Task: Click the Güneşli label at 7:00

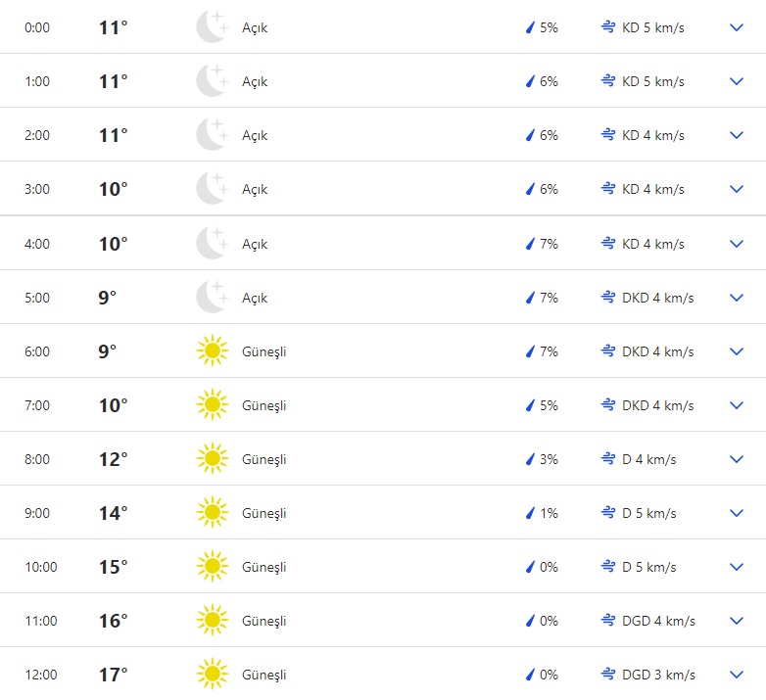Action: click(264, 405)
